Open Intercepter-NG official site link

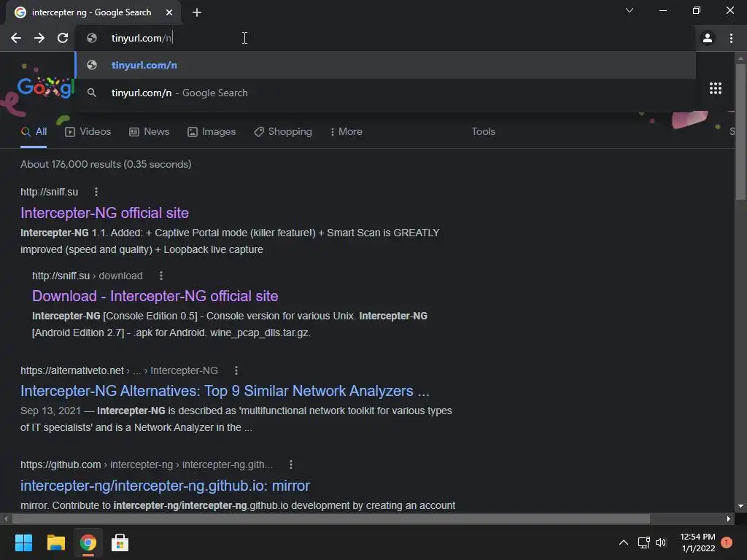(x=104, y=213)
